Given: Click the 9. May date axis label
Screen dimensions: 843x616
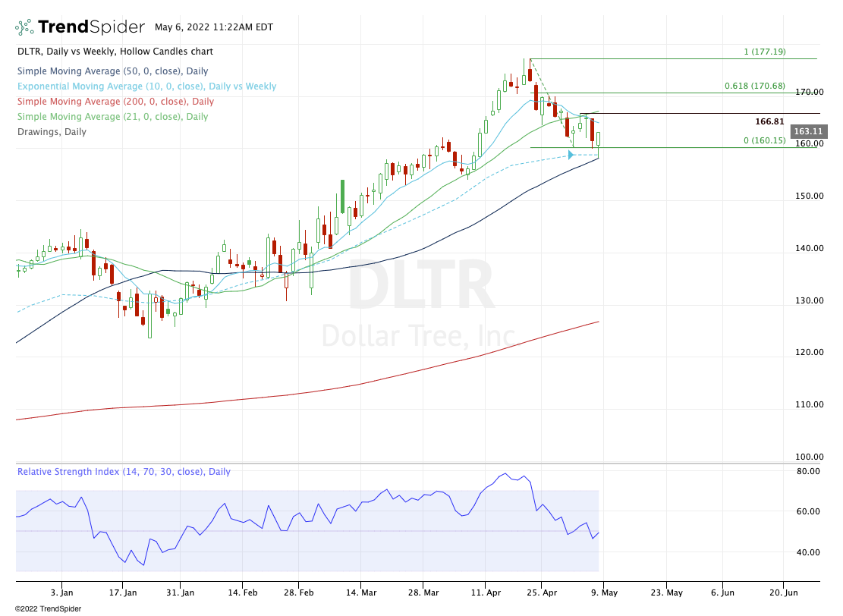Looking at the screenshot, I should (x=604, y=592).
